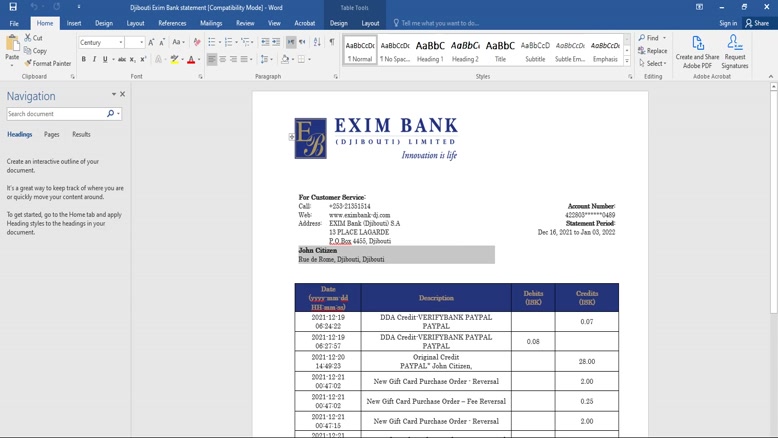Toggle Bold formatting

(x=84, y=59)
